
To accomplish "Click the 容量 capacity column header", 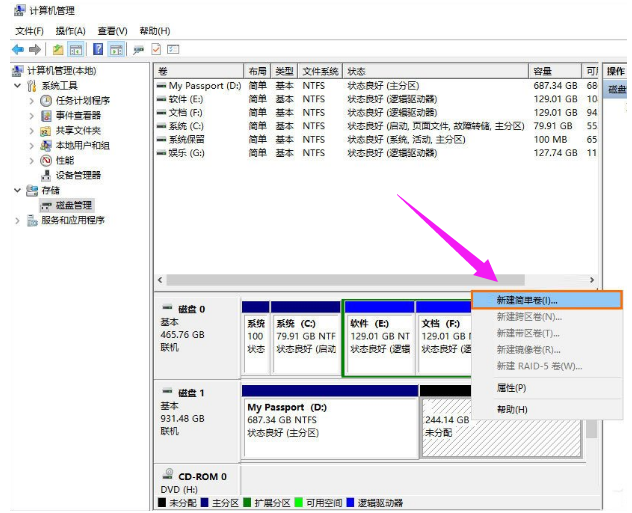I will coord(543,71).
